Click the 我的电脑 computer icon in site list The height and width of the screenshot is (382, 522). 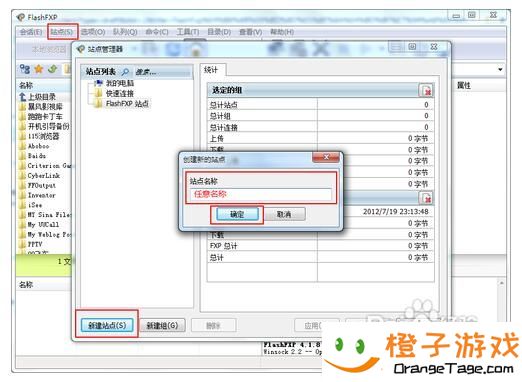[98, 83]
